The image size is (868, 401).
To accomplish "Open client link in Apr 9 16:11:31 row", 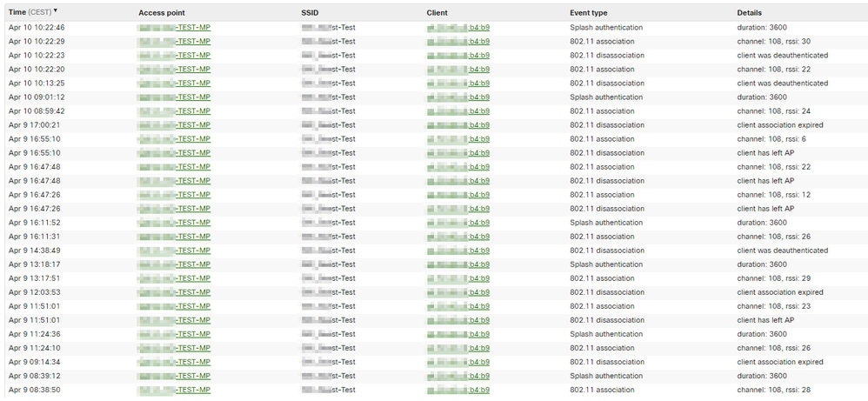I will click(x=458, y=237).
